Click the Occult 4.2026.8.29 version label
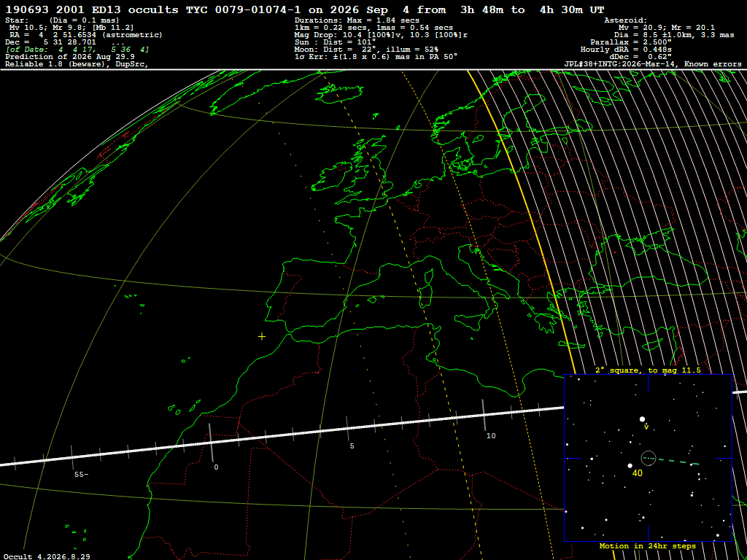 47,556
